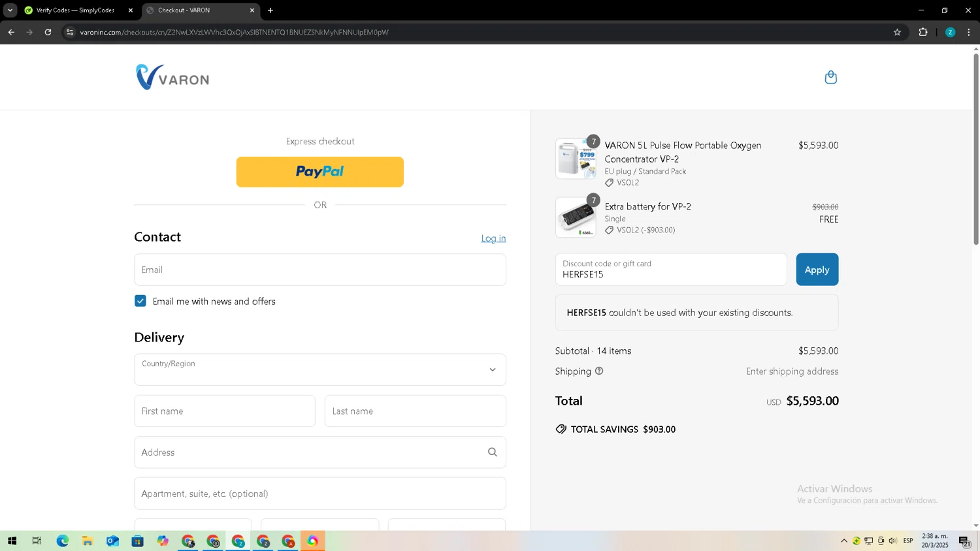Click the Extra battery product thumbnail
Screen dimensions: 980x551
tap(576, 217)
